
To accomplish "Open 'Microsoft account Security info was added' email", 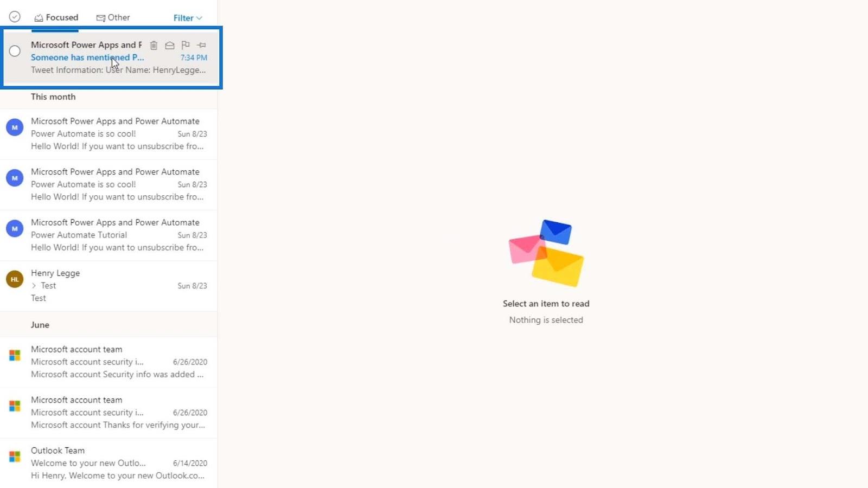I will (108, 362).
